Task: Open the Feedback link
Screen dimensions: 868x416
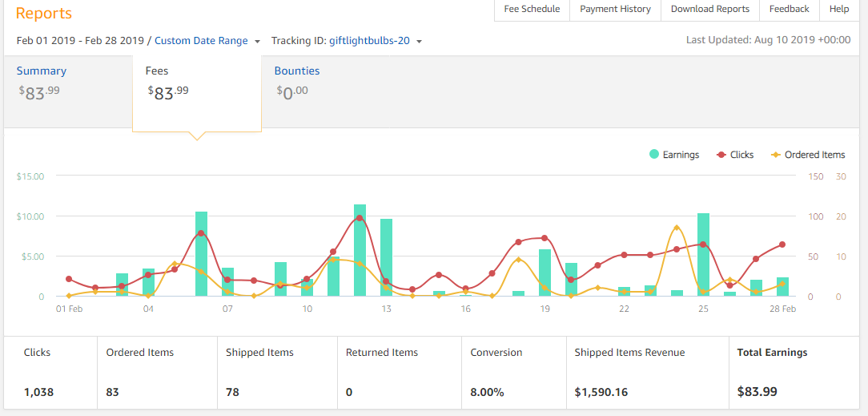Action: [x=789, y=9]
